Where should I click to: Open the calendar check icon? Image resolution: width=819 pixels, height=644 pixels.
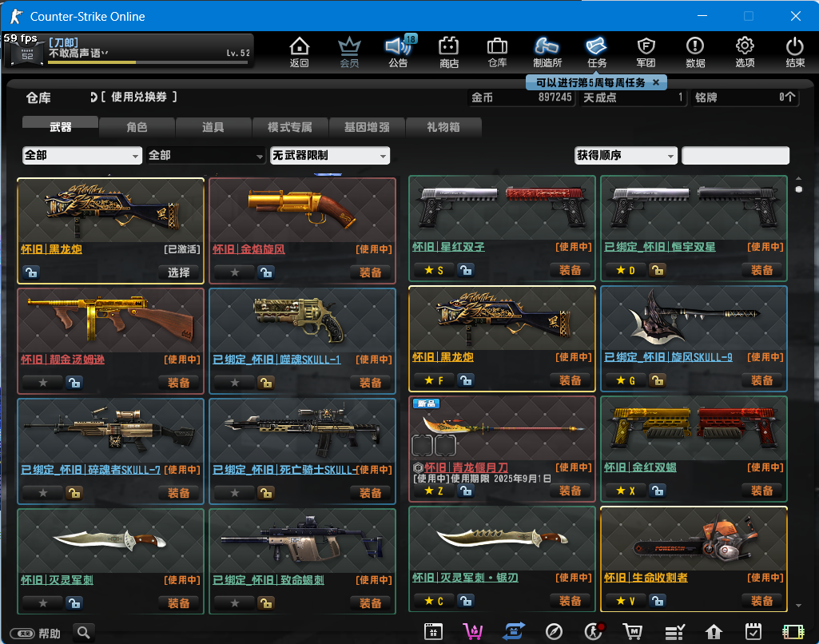click(753, 632)
